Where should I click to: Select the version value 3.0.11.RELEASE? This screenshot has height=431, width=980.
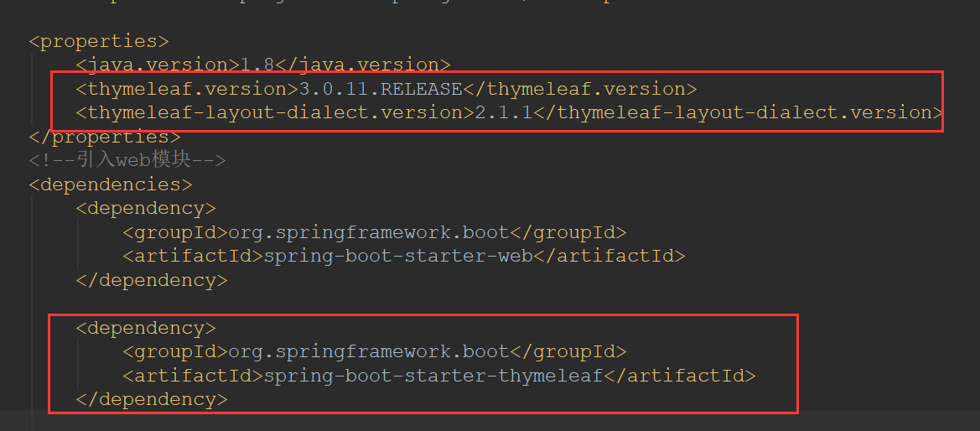380,89
